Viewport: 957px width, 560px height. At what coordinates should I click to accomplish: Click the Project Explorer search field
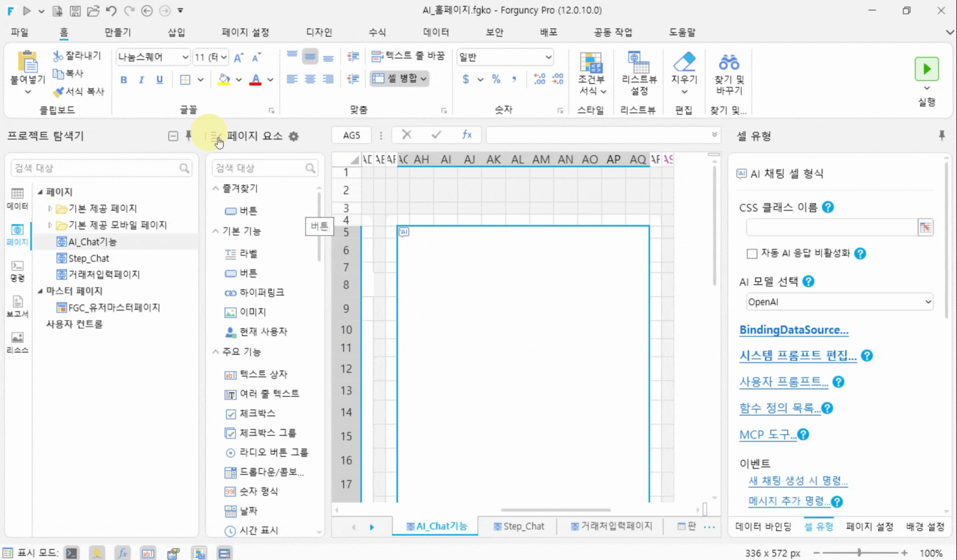point(101,168)
